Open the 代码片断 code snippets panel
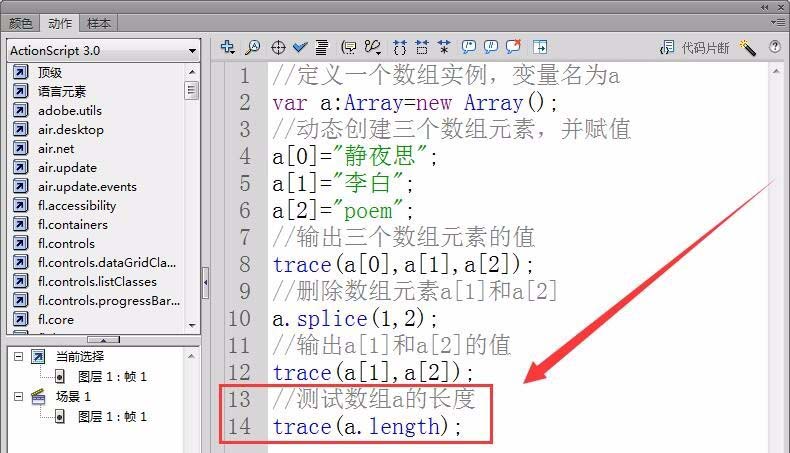Screen dimensions: 790x453 click(694, 48)
